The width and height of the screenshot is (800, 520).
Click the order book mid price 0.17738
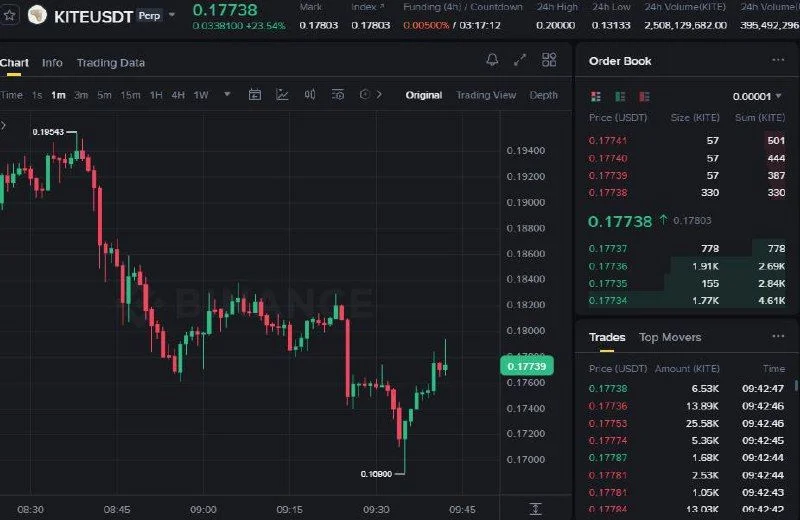[620, 221]
